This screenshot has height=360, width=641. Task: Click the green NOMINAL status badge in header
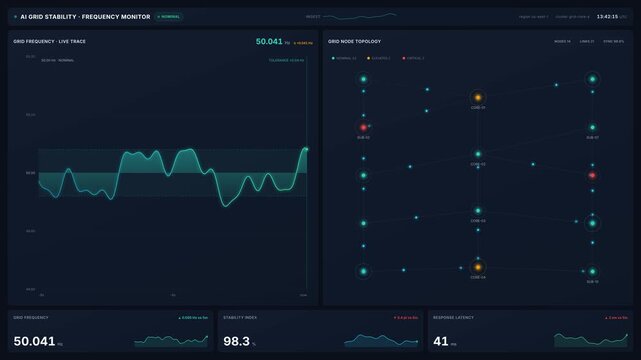[168, 17]
